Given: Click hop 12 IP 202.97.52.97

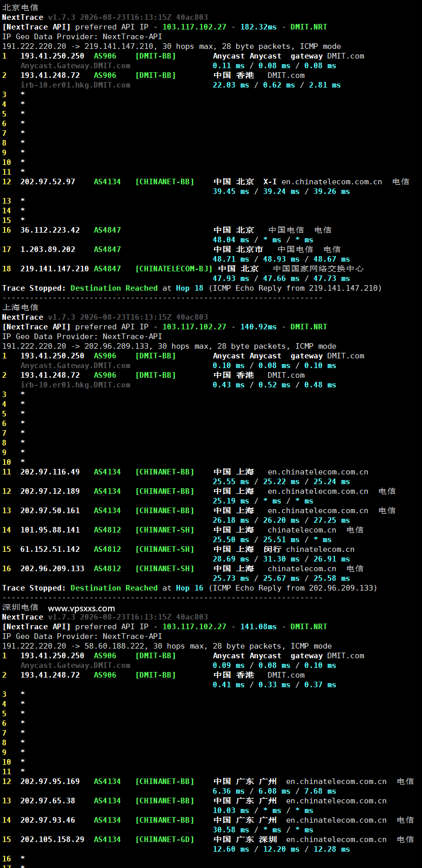Looking at the screenshot, I should pos(48,182).
